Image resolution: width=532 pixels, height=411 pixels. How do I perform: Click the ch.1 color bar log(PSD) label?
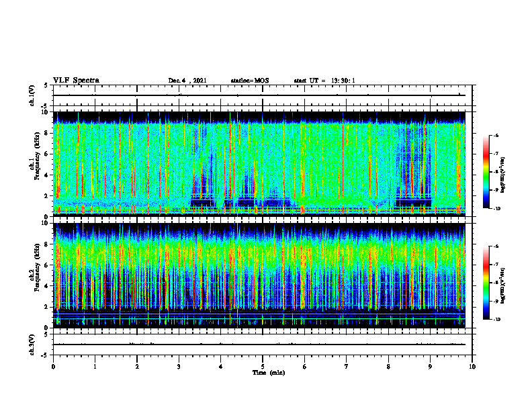(x=503, y=175)
